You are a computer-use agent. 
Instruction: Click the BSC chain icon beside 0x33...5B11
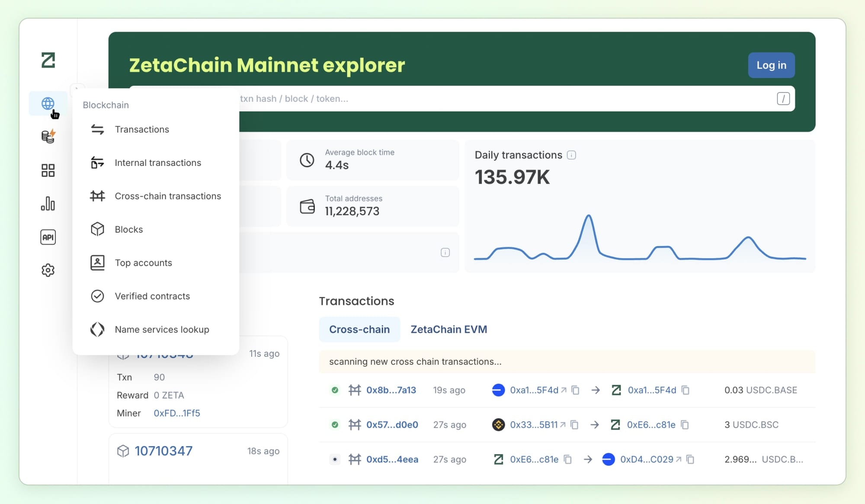[498, 424]
